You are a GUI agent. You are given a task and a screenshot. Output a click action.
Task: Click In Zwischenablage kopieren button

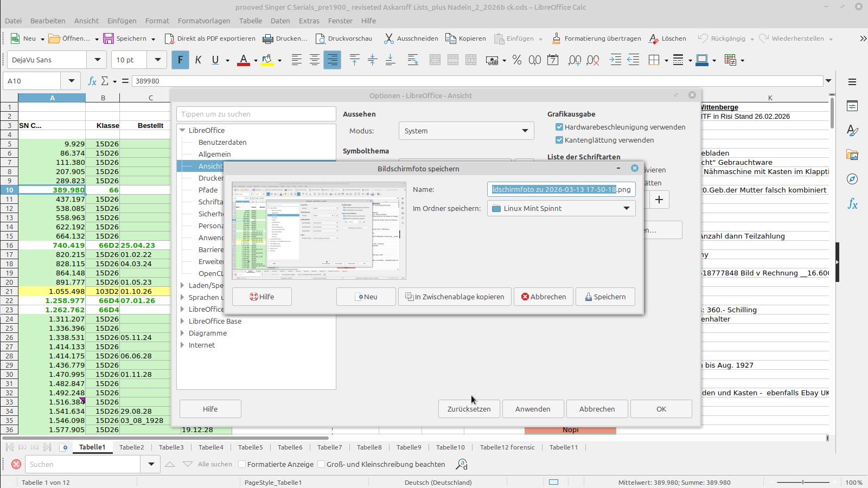click(455, 297)
